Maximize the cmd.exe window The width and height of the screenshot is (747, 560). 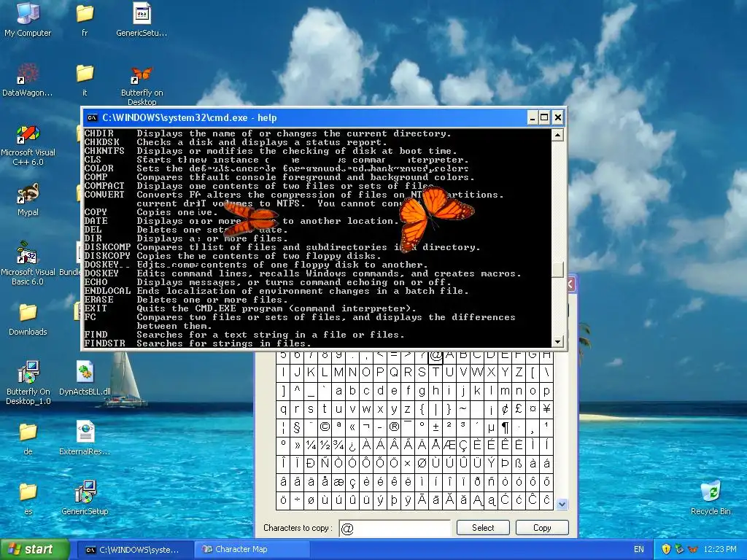point(544,117)
